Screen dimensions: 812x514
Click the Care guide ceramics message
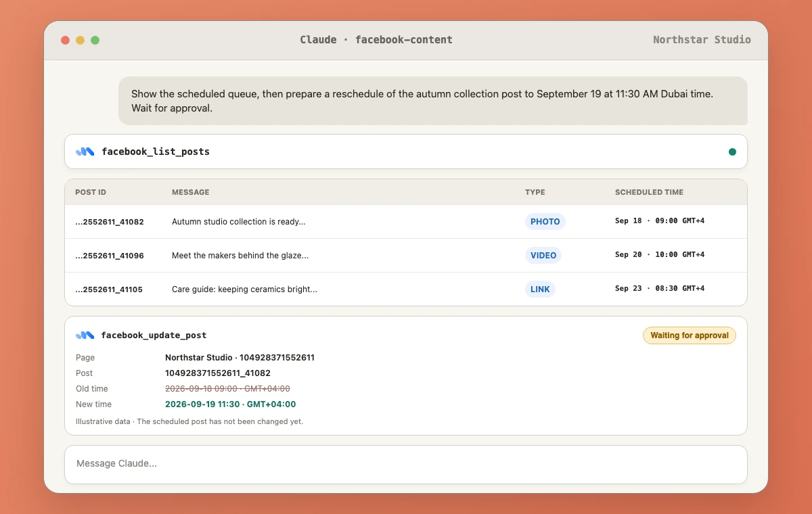click(244, 289)
